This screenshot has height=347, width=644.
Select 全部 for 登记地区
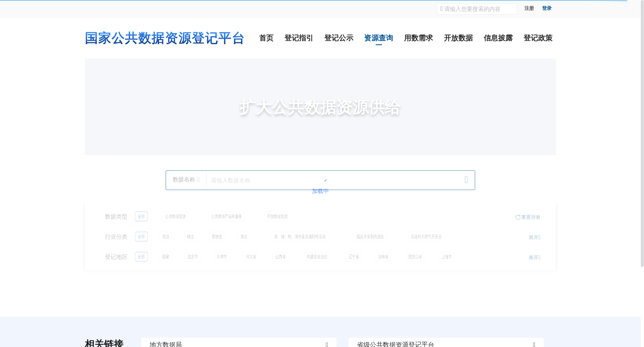(141, 257)
